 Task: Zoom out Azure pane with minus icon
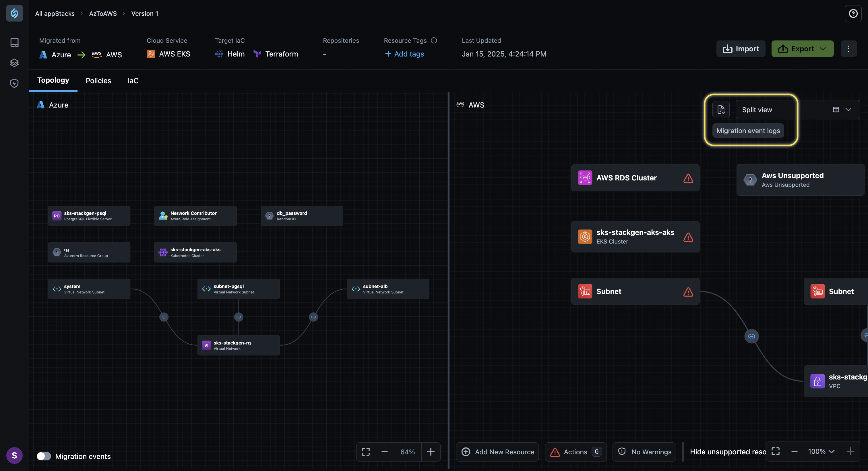pos(384,452)
